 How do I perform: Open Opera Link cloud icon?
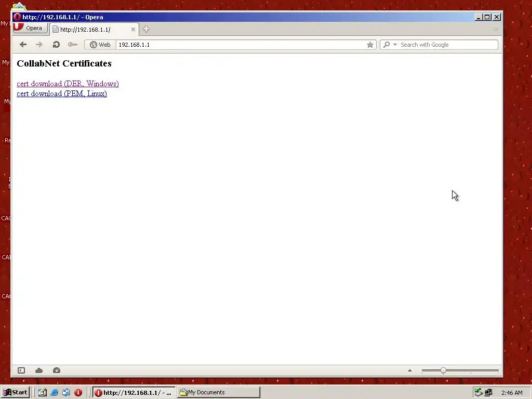point(39,370)
